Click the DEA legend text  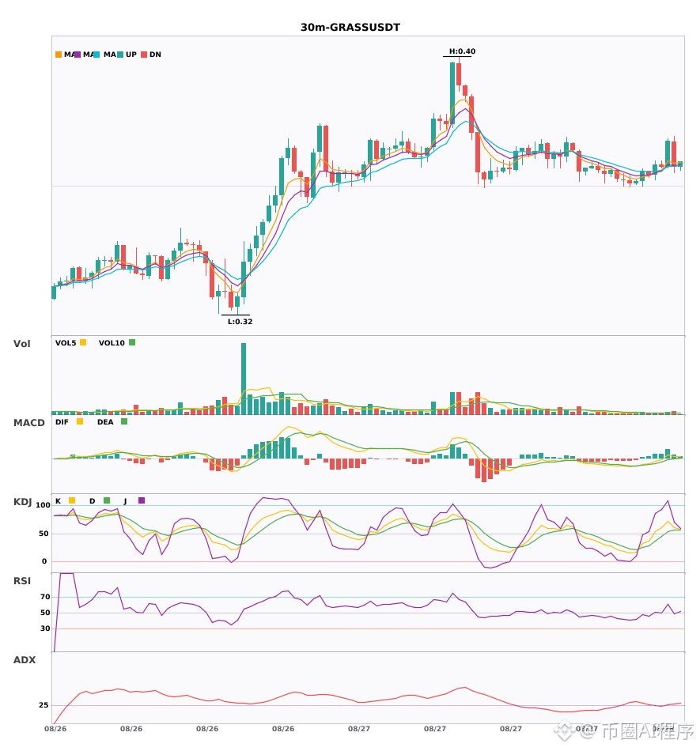105,422
